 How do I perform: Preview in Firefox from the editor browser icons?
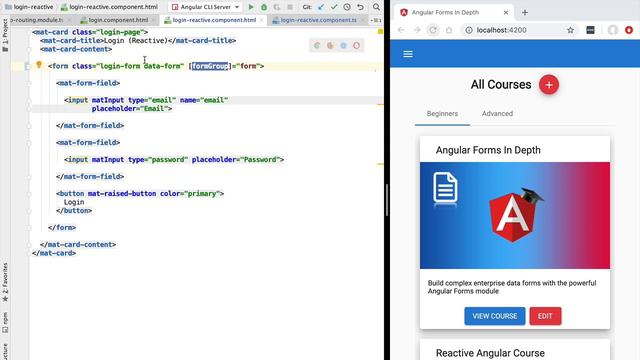(x=330, y=46)
